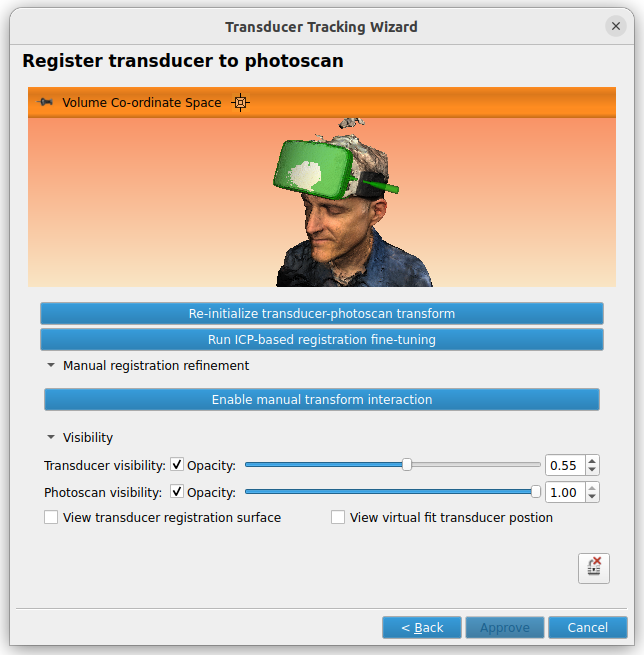Enable View virtual fit transducer postion
The height and width of the screenshot is (655, 644).
(338, 517)
